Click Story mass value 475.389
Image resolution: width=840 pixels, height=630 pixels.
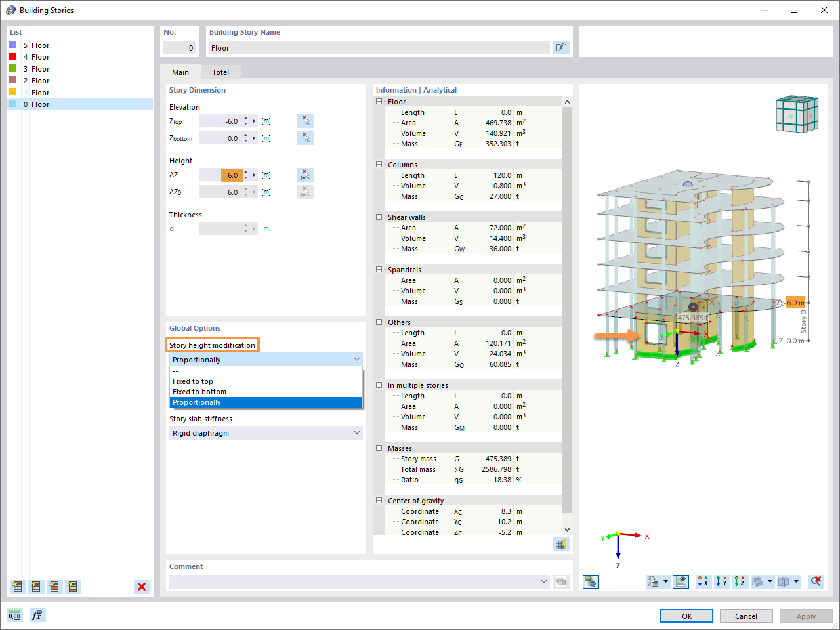(x=498, y=459)
